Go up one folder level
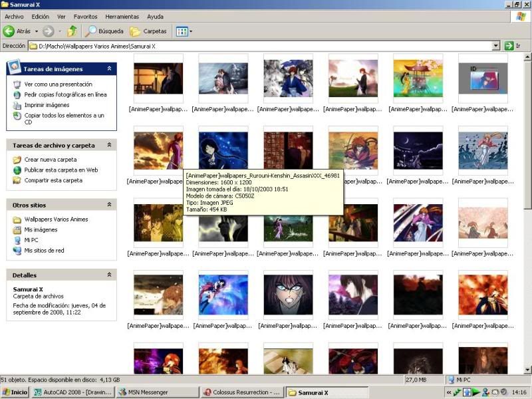Image resolution: width=532 pixels, height=399 pixels. (x=72, y=31)
